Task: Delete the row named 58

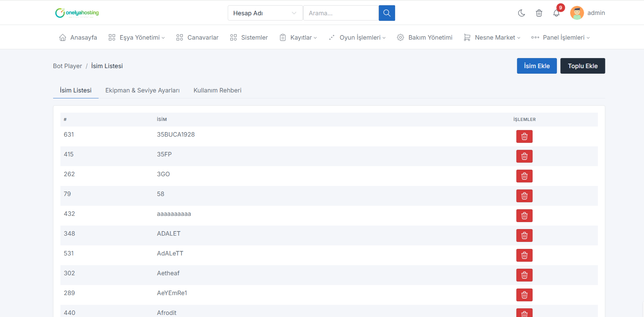Action: (524, 196)
